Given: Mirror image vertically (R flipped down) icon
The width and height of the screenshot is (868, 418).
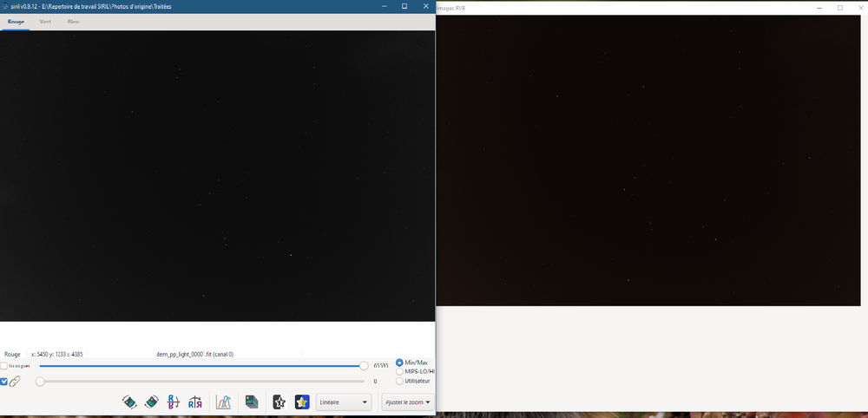Looking at the screenshot, I should point(174,402).
